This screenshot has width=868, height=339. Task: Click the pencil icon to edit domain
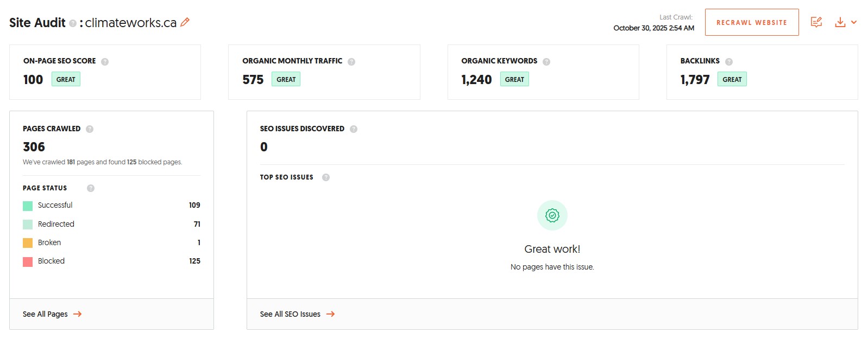click(185, 22)
